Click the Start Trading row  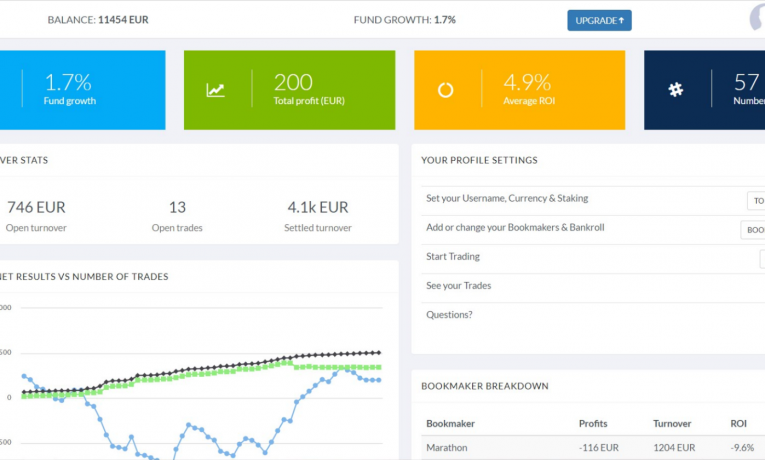coord(453,257)
